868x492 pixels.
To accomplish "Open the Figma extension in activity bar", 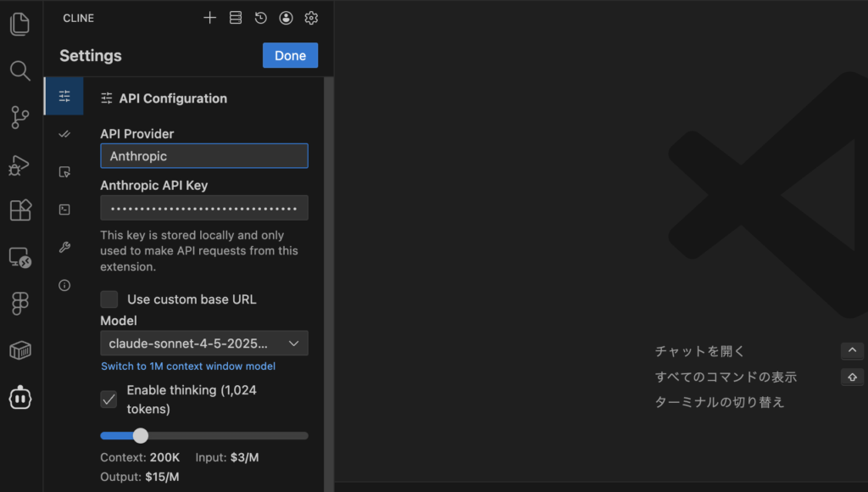I will tap(20, 304).
